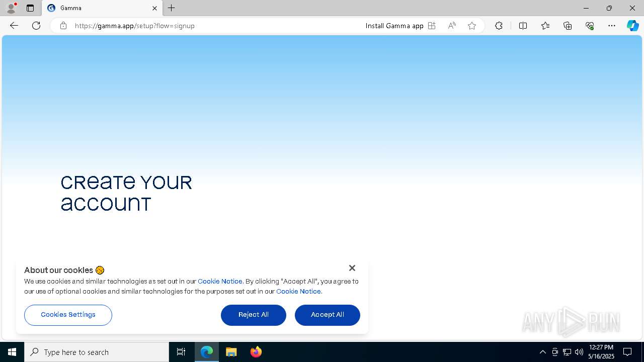
Task: Open the volume control tray icon
Action: [x=579, y=352]
